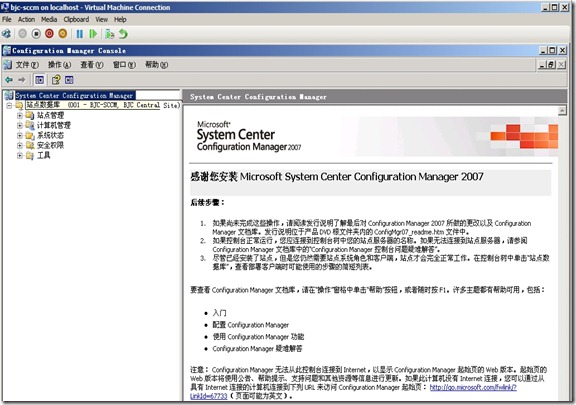Click the Snapshot icon in VM toolbar
576x405 pixels.
click(109, 34)
